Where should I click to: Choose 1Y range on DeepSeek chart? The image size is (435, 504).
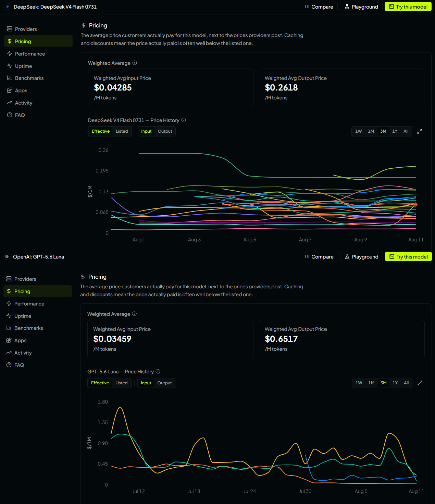point(395,131)
